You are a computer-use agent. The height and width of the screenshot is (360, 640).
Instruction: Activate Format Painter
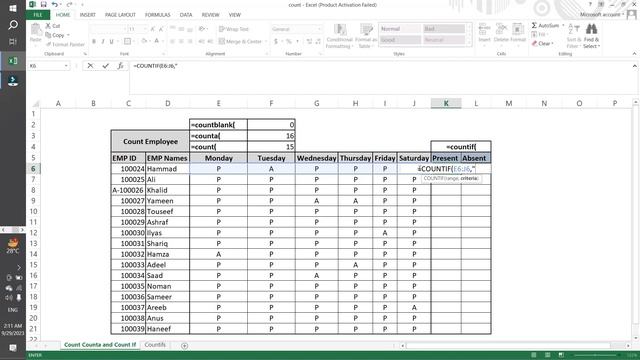(65, 44)
